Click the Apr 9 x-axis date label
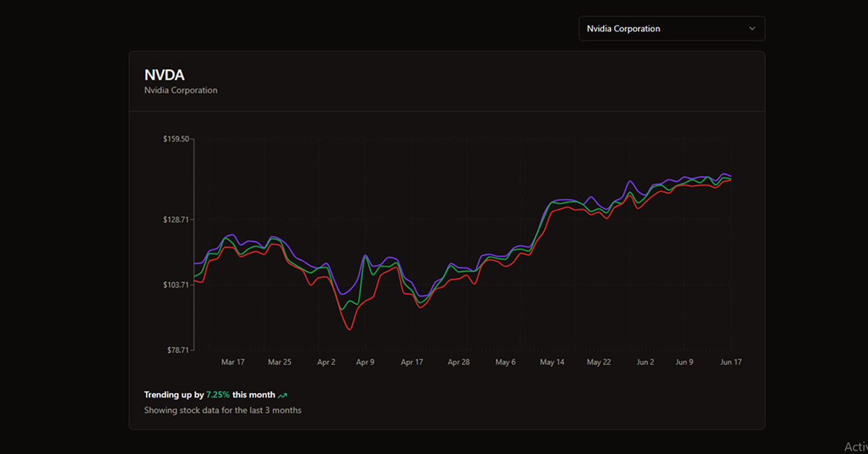 [365, 362]
